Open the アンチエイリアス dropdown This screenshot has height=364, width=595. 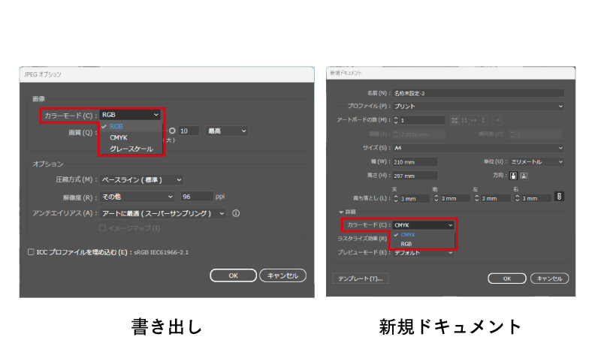coord(164,213)
